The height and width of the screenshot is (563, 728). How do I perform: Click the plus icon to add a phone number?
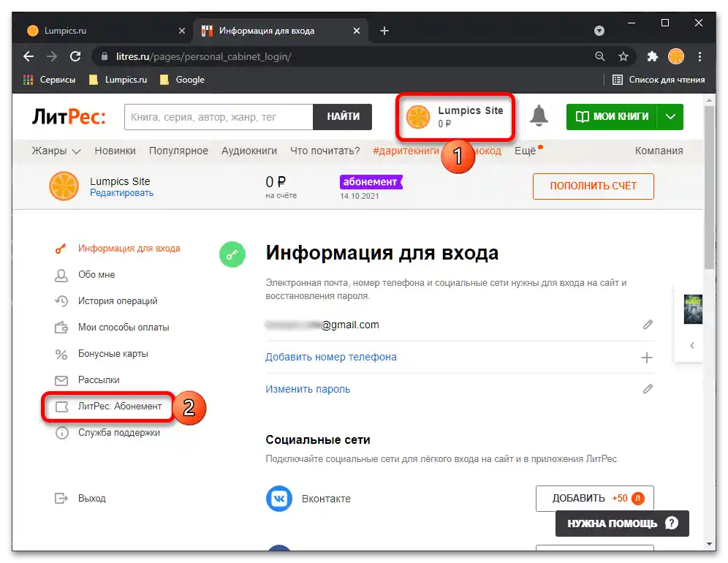click(x=647, y=358)
